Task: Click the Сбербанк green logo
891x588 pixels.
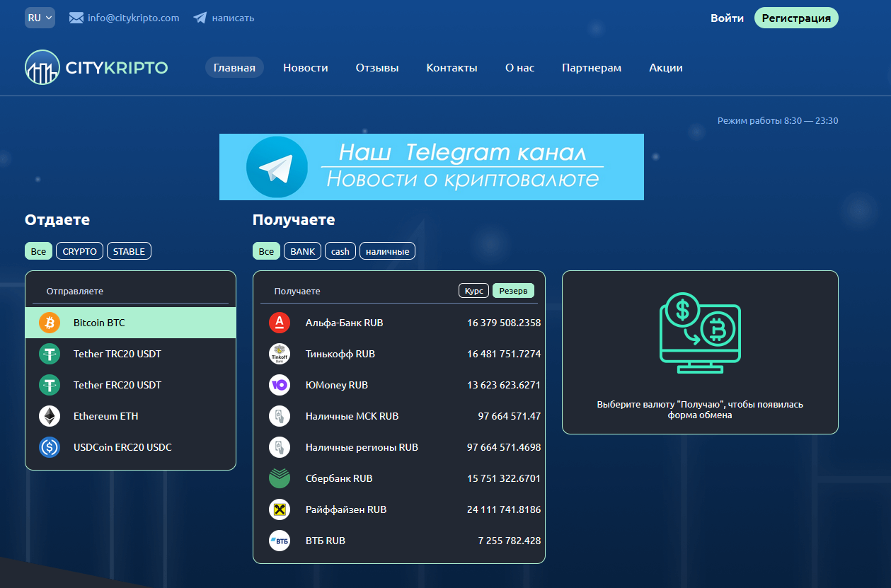Action: tap(279, 478)
